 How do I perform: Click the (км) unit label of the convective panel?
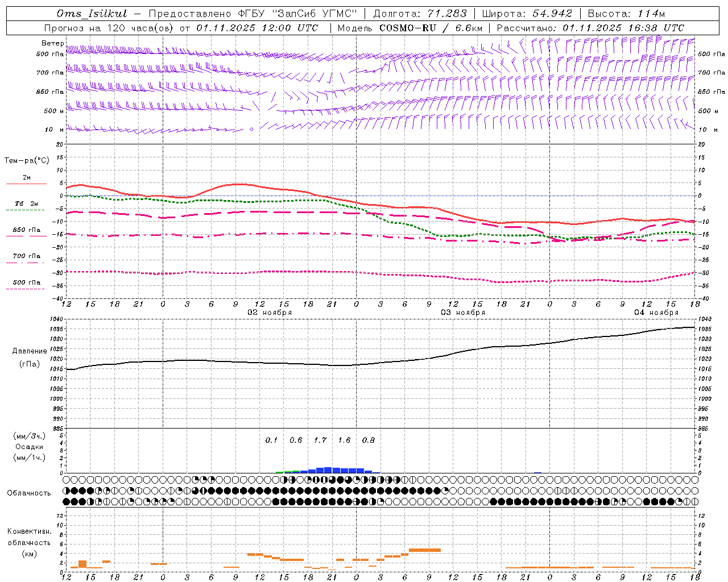click(x=29, y=554)
